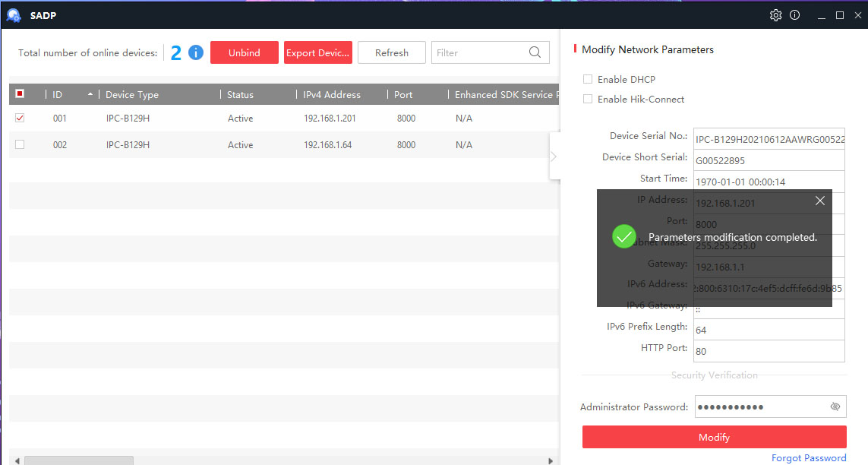This screenshot has width=868, height=465.
Task: Collapse the Modify Network Parameters side panel
Action: 554,156
